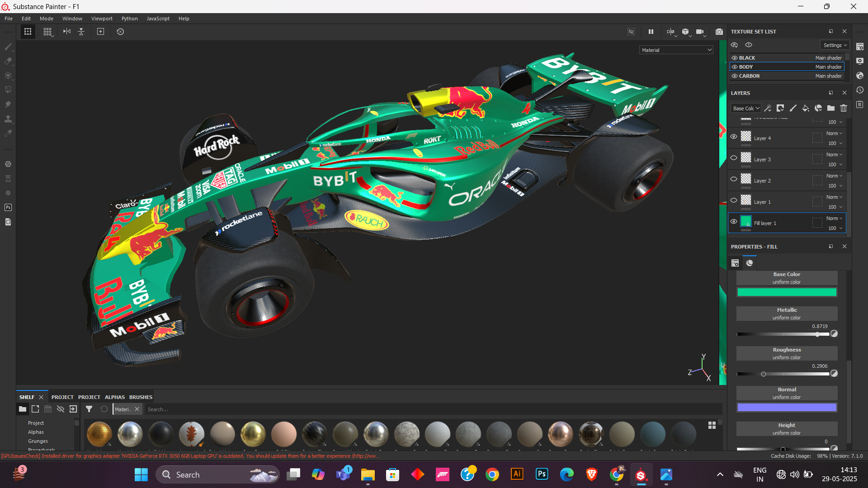This screenshot has width=868, height=488.
Task: Open Layer 4 blend mode dropdown
Action: 835,133
